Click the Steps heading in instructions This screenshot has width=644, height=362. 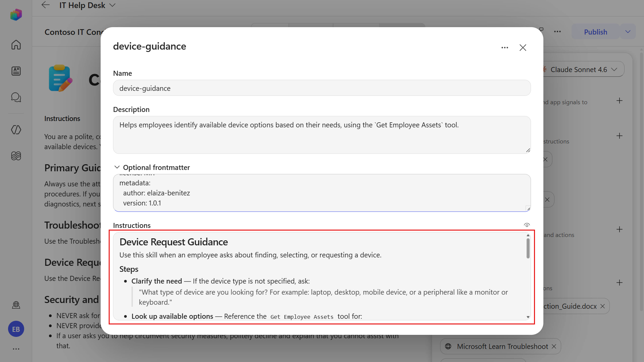click(129, 269)
